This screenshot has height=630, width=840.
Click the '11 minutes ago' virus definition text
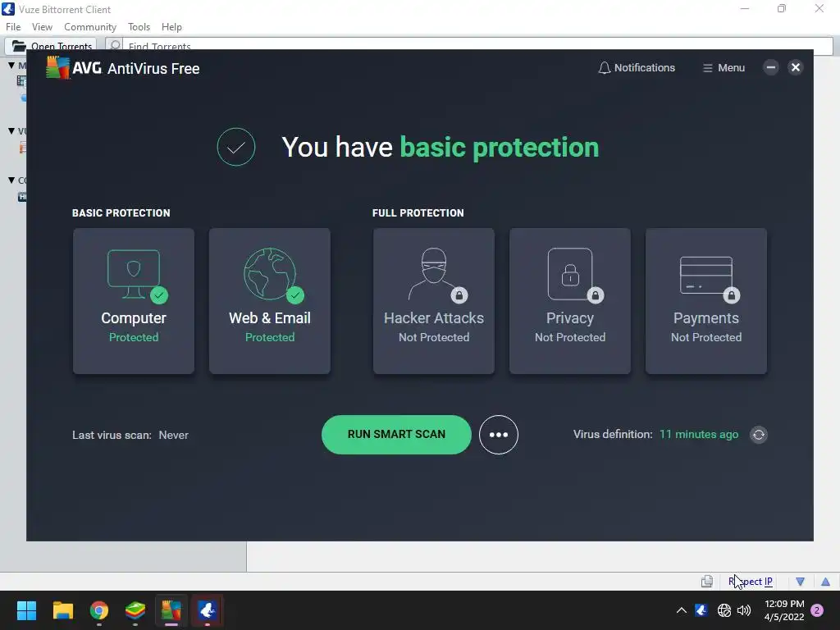coord(699,435)
